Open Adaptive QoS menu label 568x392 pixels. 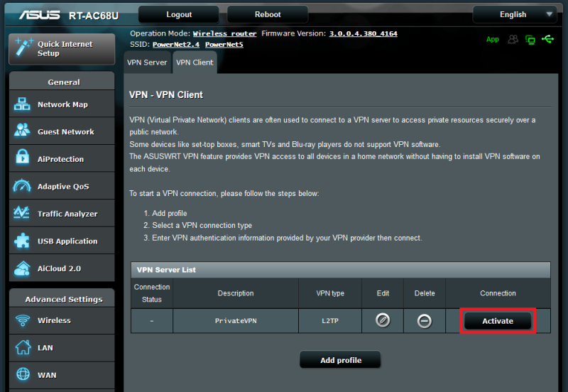pyautogui.click(x=63, y=187)
